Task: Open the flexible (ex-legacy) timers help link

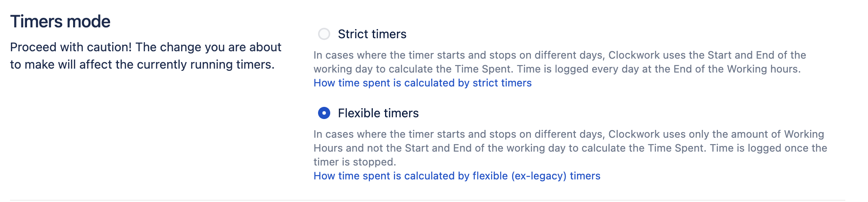Action: [x=457, y=176]
